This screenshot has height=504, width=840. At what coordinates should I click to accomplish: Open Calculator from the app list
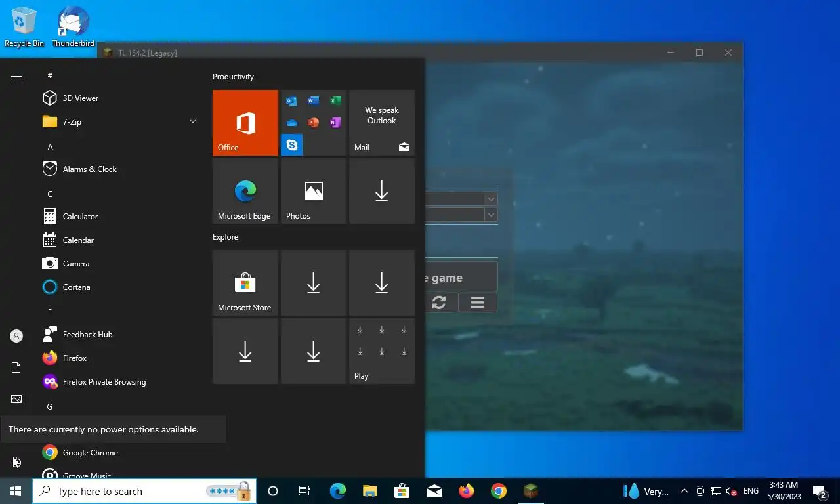click(x=118, y=217)
